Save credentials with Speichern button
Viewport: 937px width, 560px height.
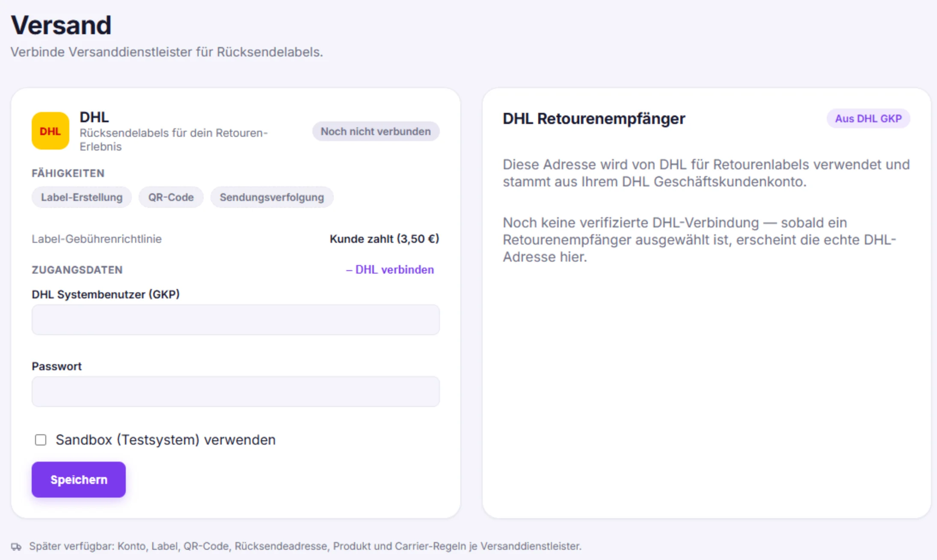pos(79,480)
